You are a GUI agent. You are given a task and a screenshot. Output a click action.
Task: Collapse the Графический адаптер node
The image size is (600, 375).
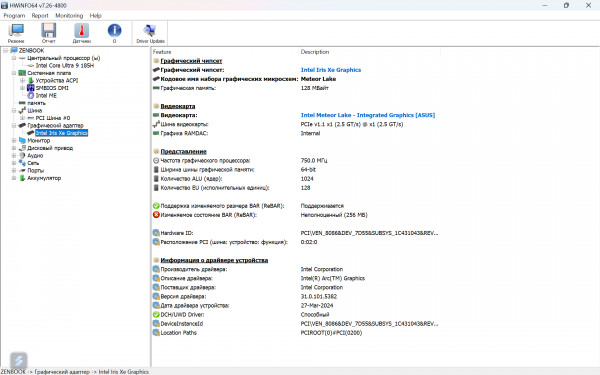click(14, 126)
